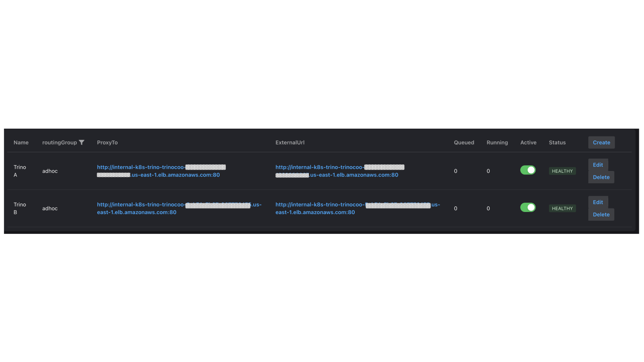
Task: Open Edit for Trino B row
Action: (598, 202)
